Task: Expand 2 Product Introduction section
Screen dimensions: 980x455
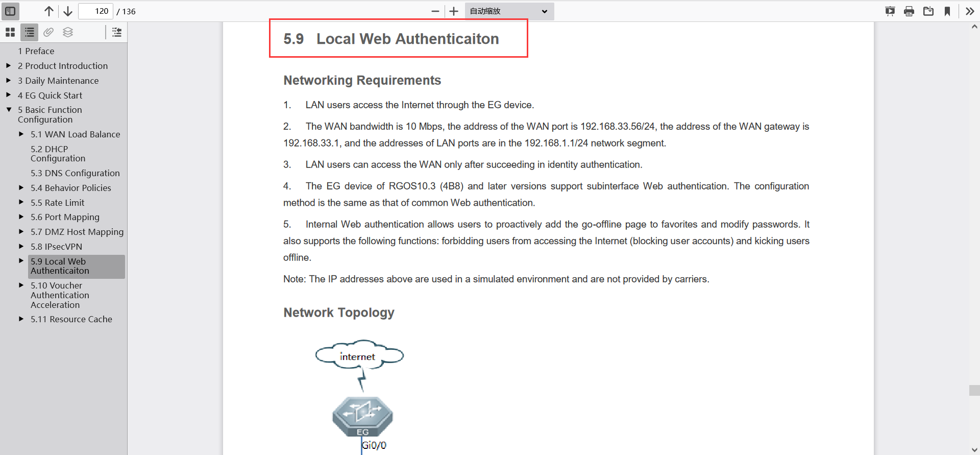Action: point(8,65)
